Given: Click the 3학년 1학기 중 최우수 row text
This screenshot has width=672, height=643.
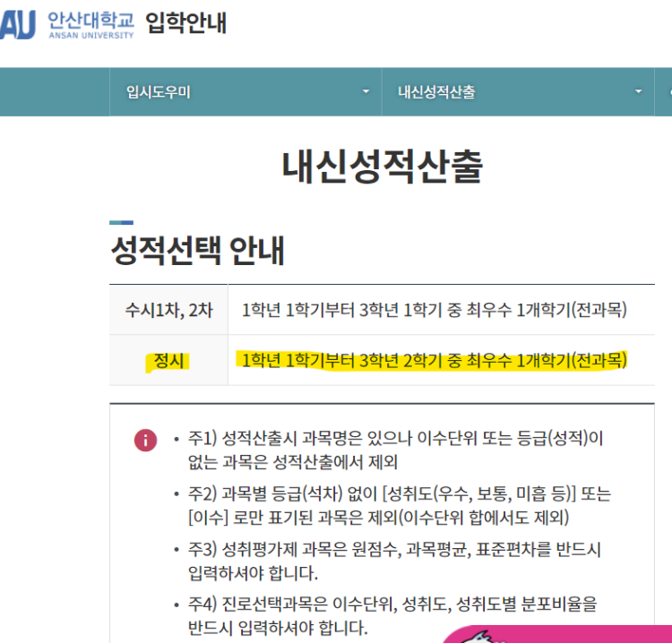Looking at the screenshot, I should [x=435, y=309].
